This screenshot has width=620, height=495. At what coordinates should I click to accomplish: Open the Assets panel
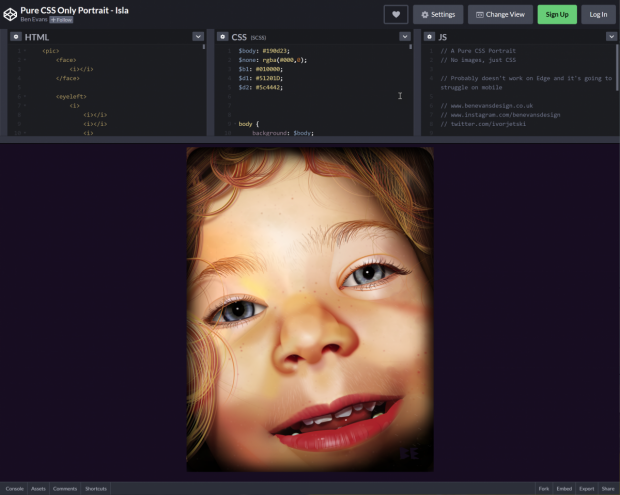click(x=39, y=489)
